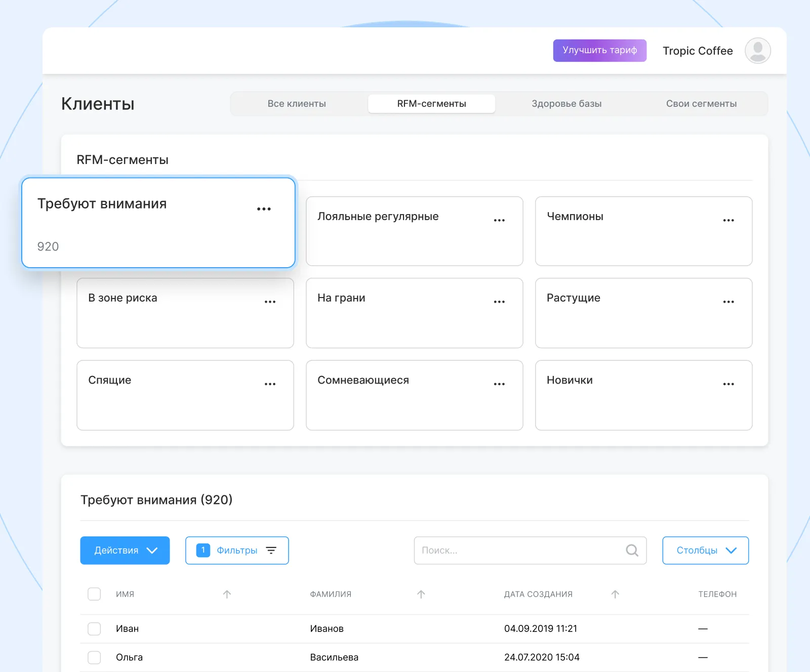This screenshot has width=810, height=672.
Task: Sort by Имя column arrow
Action: (227, 594)
